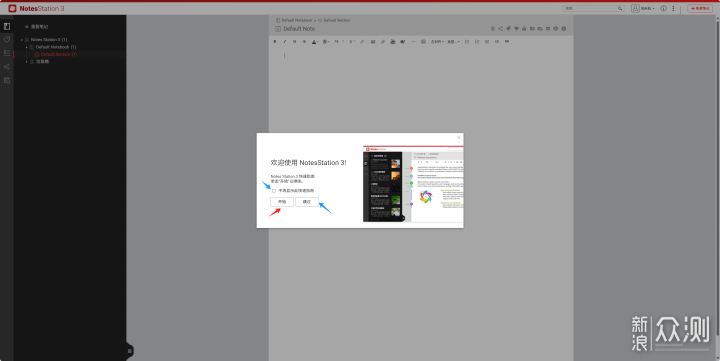Click the lock icon in note header

click(524, 28)
